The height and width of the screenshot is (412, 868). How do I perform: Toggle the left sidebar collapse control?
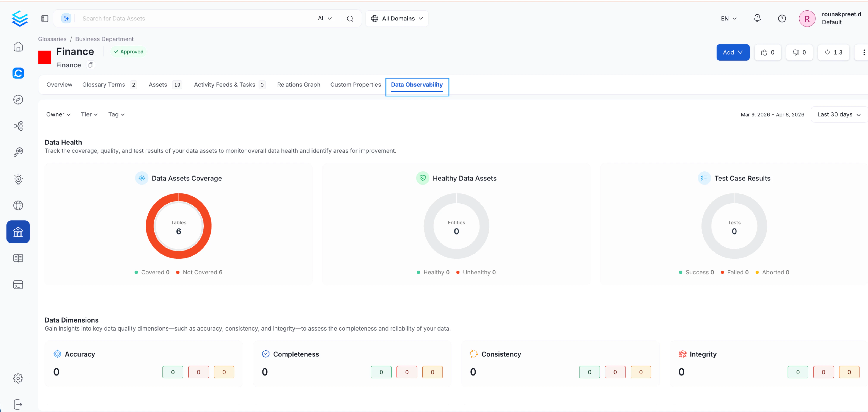pos(44,18)
